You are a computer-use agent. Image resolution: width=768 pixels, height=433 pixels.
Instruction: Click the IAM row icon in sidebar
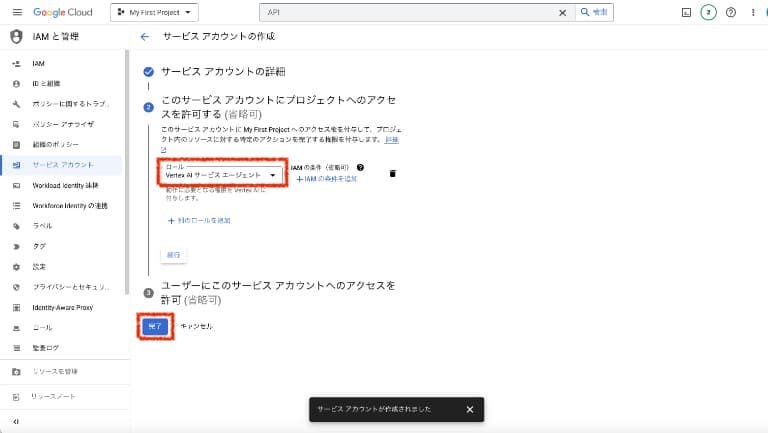pyautogui.click(x=16, y=64)
